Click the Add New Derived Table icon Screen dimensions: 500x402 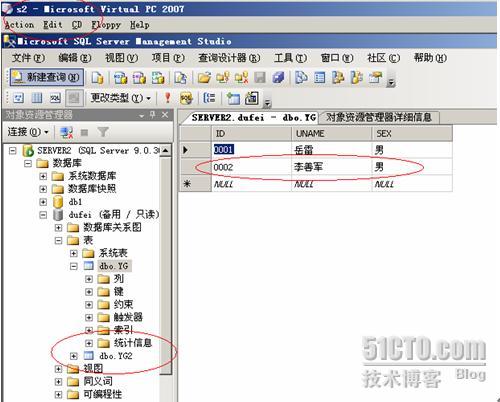[x=252, y=98]
